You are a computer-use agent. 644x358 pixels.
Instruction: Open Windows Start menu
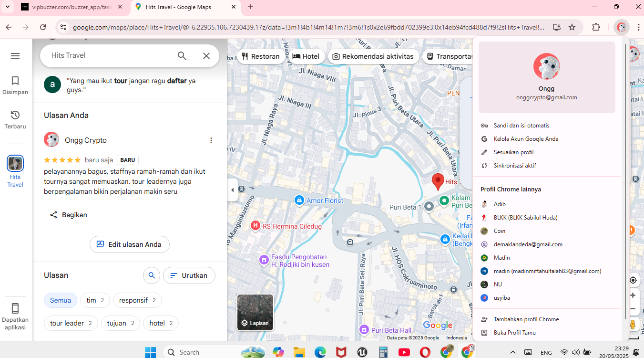[x=150, y=352]
